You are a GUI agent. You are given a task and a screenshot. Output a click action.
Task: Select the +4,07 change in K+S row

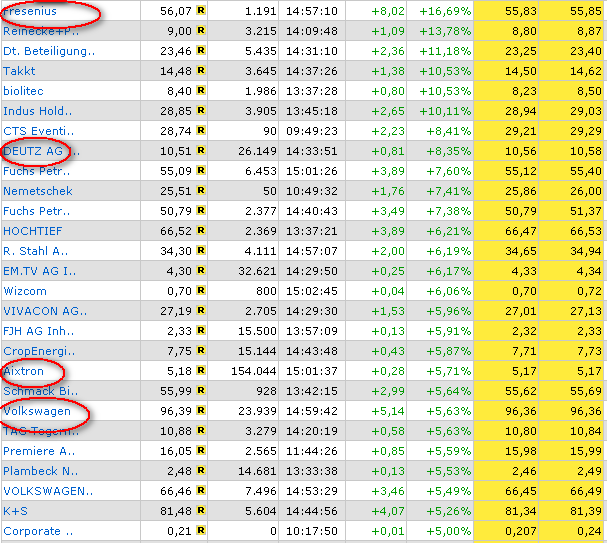click(388, 511)
